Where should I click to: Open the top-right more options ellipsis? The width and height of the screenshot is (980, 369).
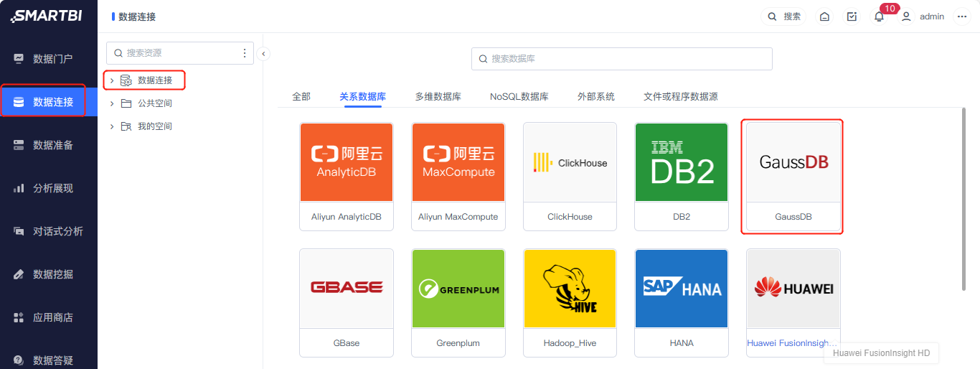pyautogui.click(x=962, y=17)
